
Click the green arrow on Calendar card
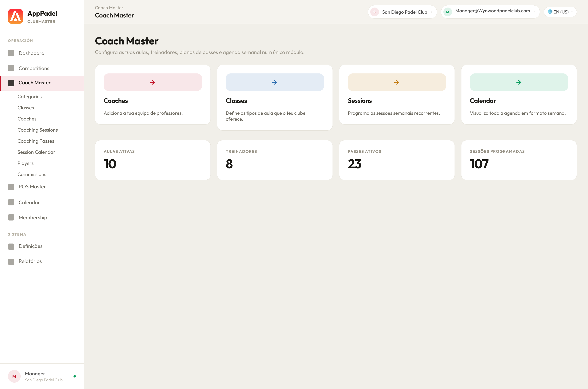tap(519, 82)
